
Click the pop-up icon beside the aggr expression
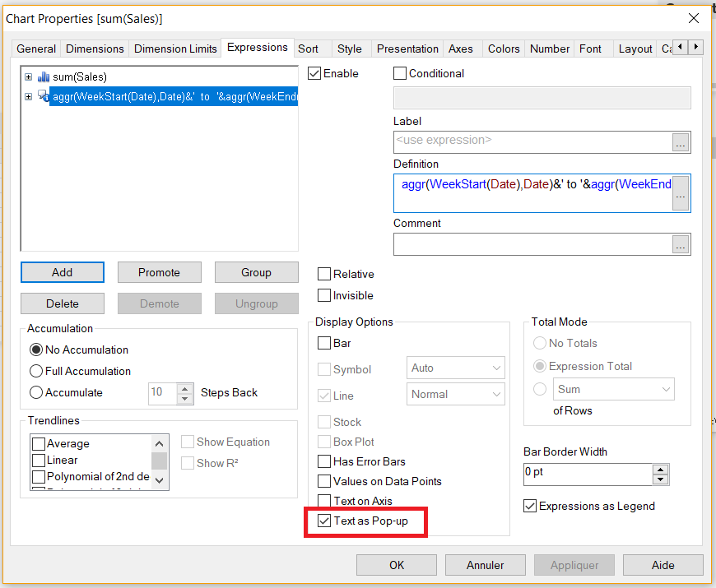pos(44,98)
